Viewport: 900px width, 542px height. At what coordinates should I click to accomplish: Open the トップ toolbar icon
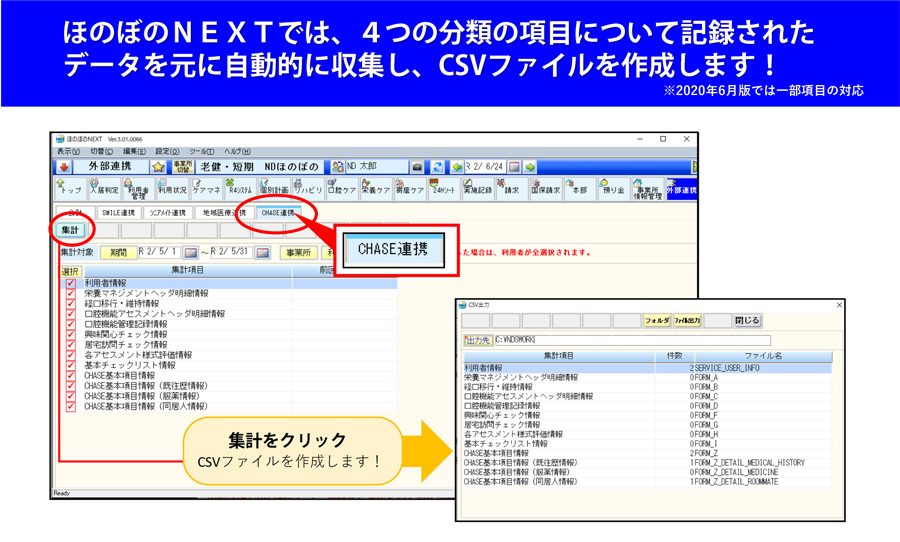pos(69,189)
